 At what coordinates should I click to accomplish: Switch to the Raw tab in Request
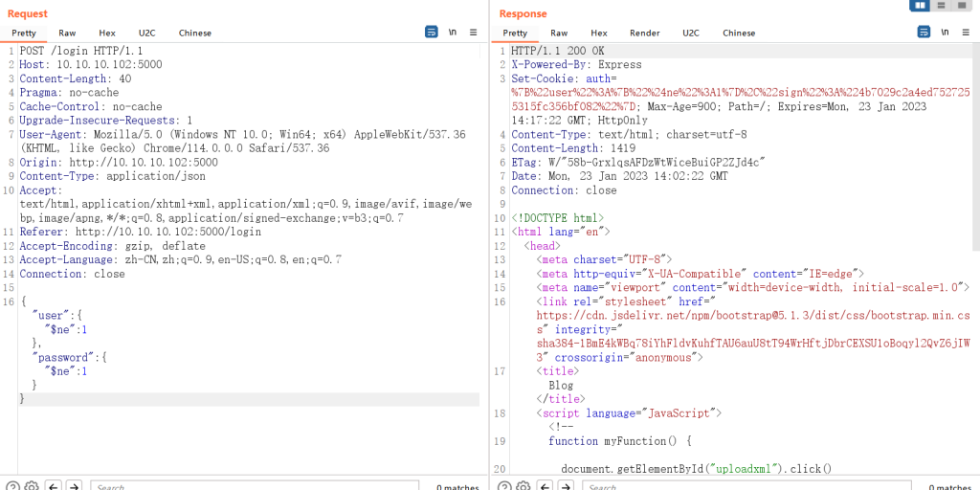click(67, 33)
